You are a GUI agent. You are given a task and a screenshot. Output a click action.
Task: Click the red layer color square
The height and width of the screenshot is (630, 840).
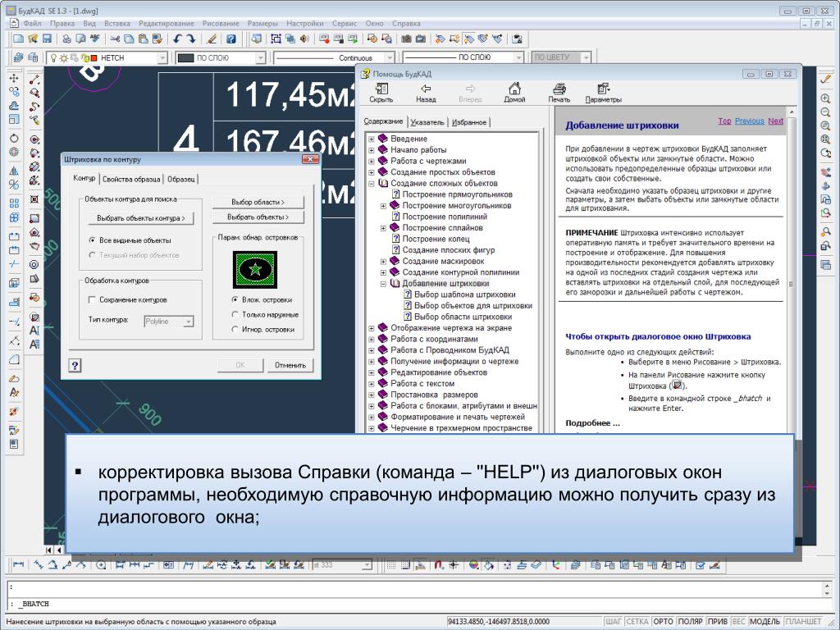click(94, 58)
